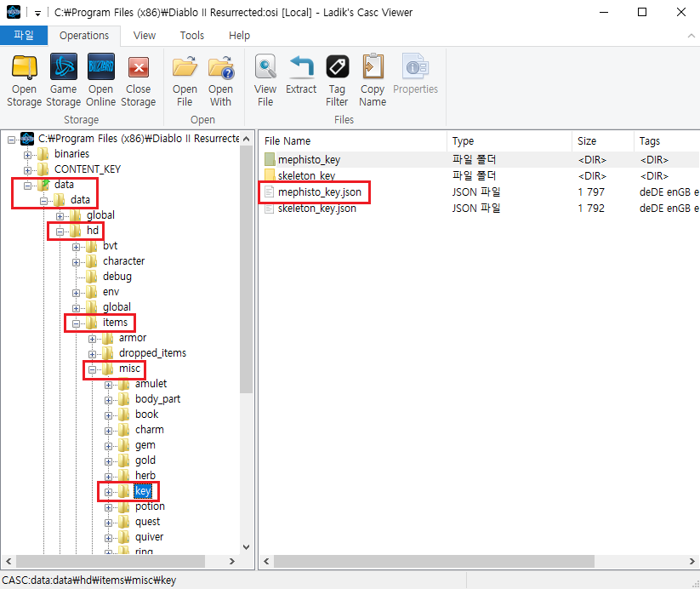
Task: Select the quest folder in tree
Action: [x=147, y=522]
